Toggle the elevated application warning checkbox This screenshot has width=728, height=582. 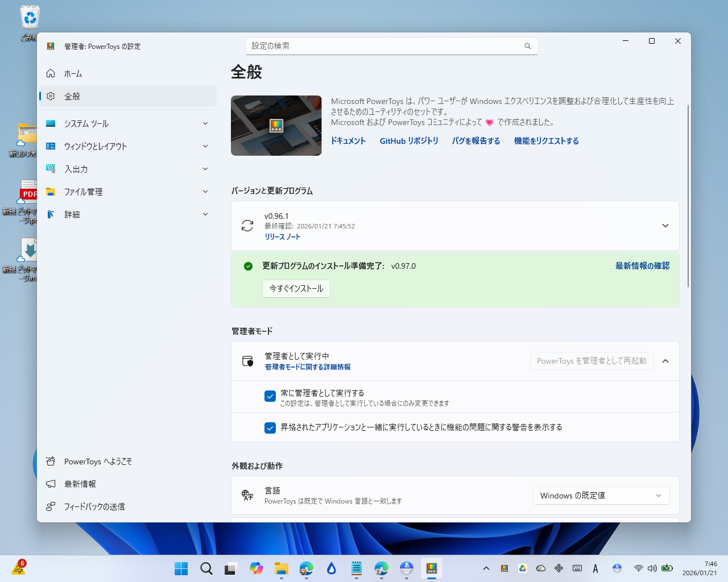point(270,427)
